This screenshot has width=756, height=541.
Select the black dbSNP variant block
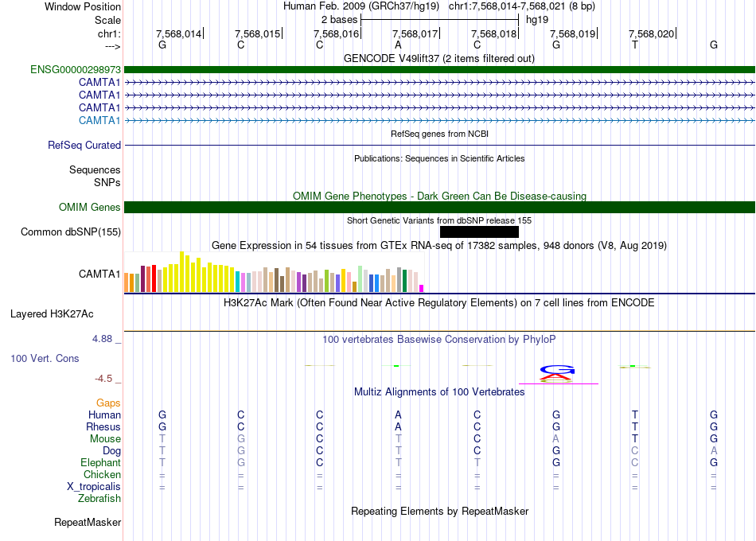tap(479, 232)
